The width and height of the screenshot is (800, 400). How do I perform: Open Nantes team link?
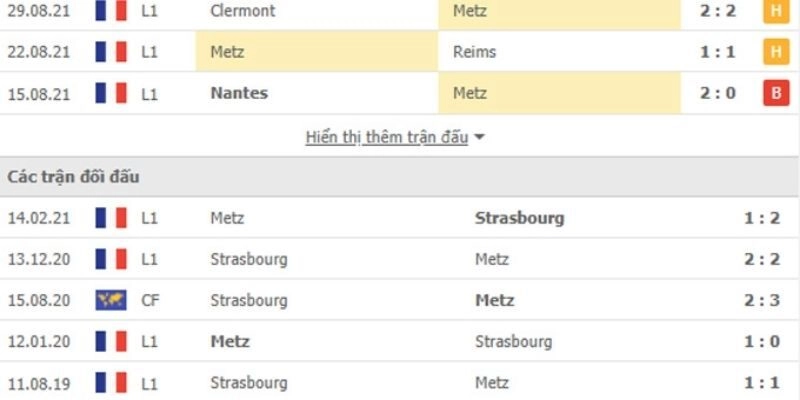point(240,93)
